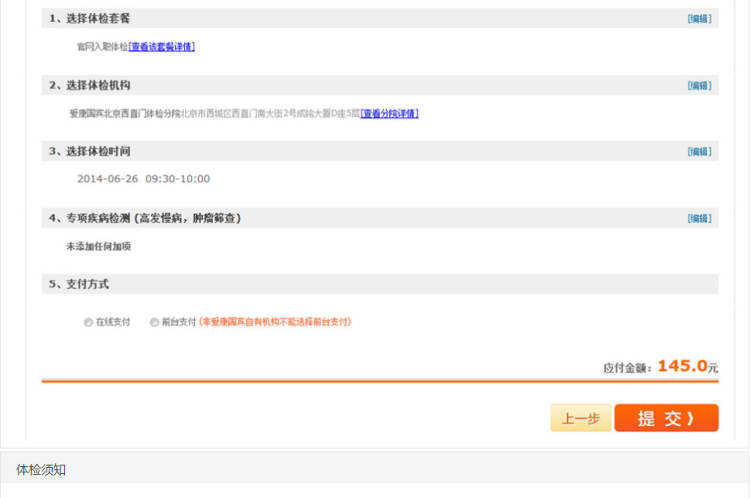Open the 查看该套餐详情 package details link
This screenshot has height=498, width=750.
point(161,47)
